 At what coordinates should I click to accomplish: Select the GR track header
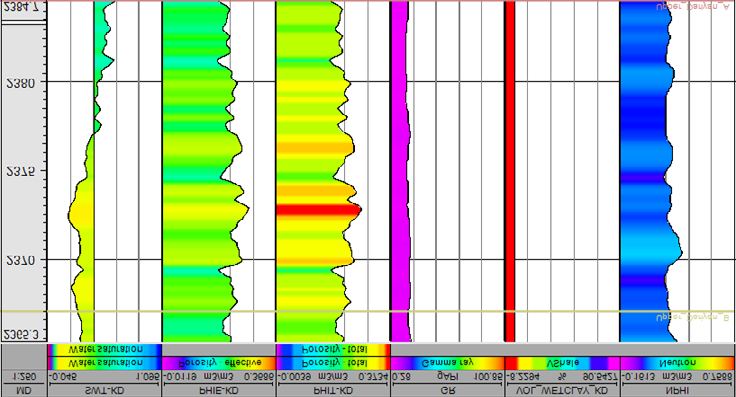[x=447, y=391]
